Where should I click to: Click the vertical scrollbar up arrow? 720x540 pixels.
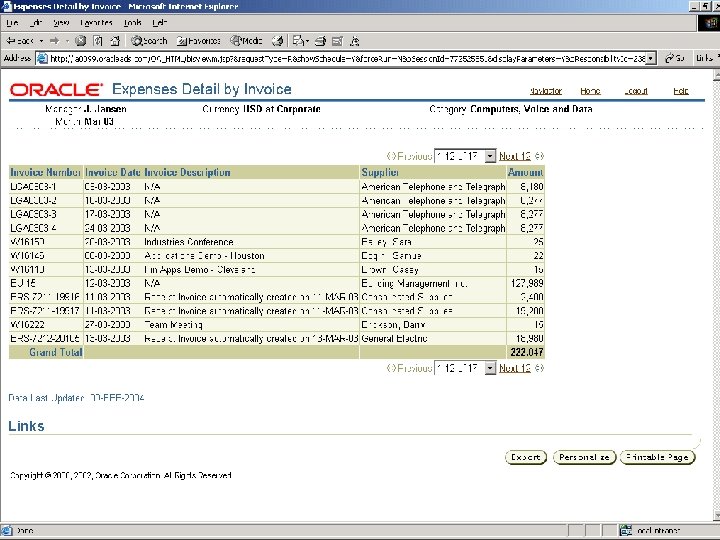(x=716, y=75)
